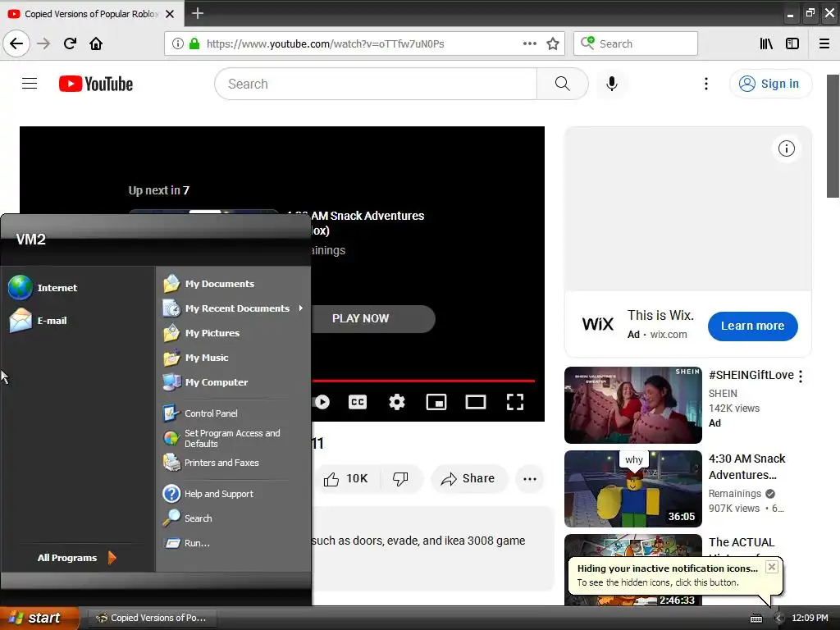Image resolution: width=840 pixels, height=630 pixels.
Task: Open Control Panel
Action: 200,413
